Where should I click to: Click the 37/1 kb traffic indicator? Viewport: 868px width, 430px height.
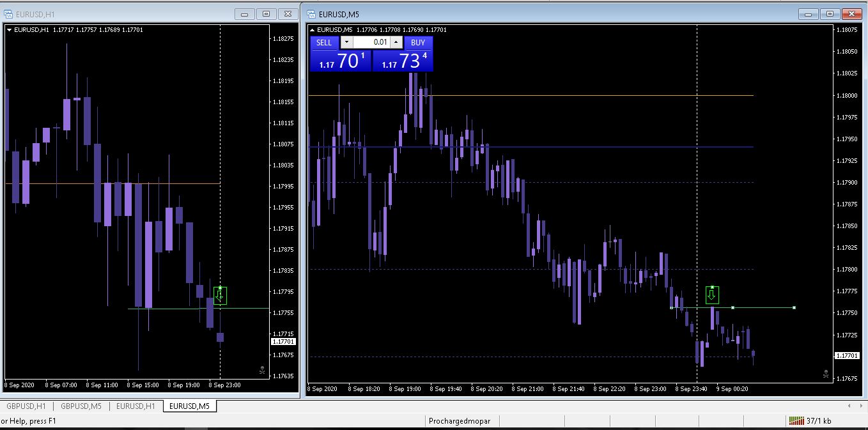pos(818,421)
